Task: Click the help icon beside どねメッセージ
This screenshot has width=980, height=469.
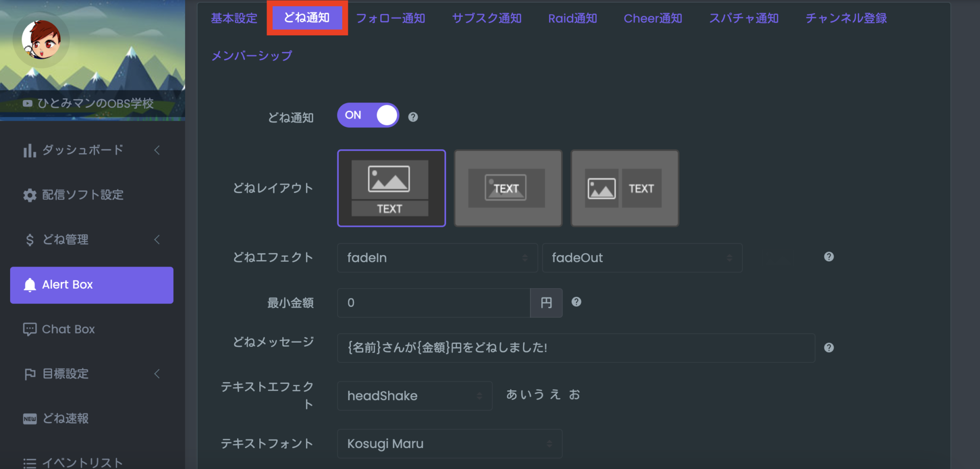Action: [x=829, y=347]
